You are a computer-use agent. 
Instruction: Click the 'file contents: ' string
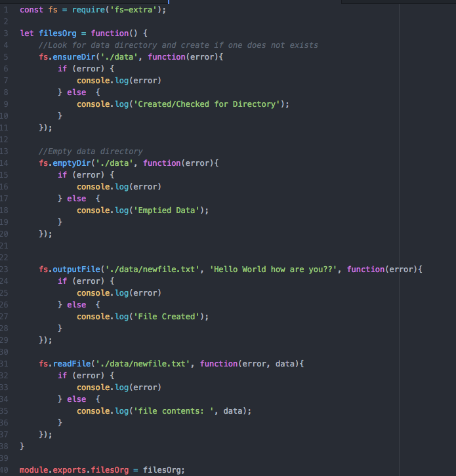click(176, 410)
